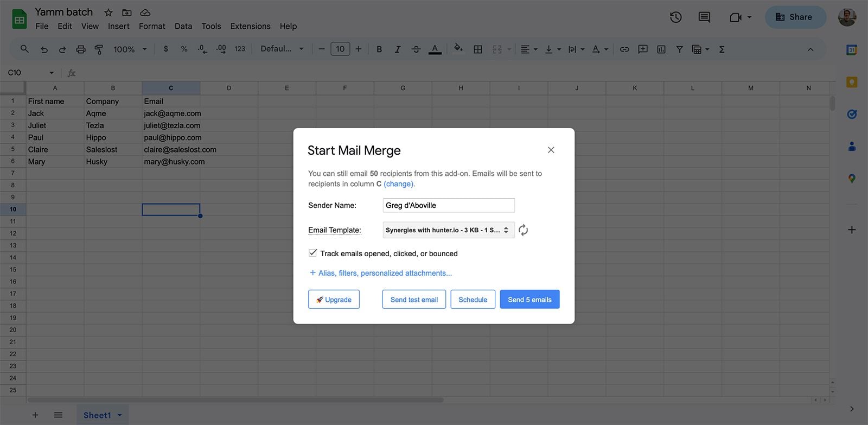This screenshot has height=425, width=868.
Task: Open the Email Template dropdown
Action: coord(448,230)
